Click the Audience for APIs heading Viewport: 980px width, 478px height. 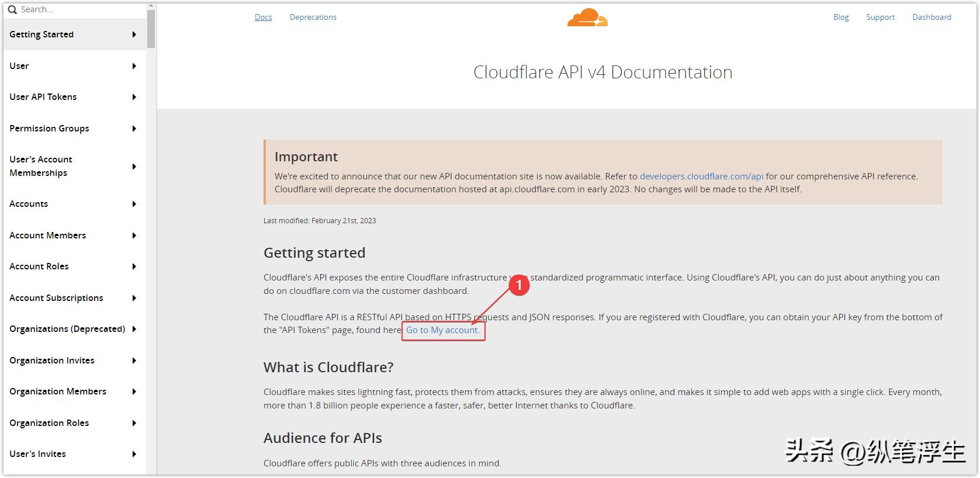coord(323,438)
